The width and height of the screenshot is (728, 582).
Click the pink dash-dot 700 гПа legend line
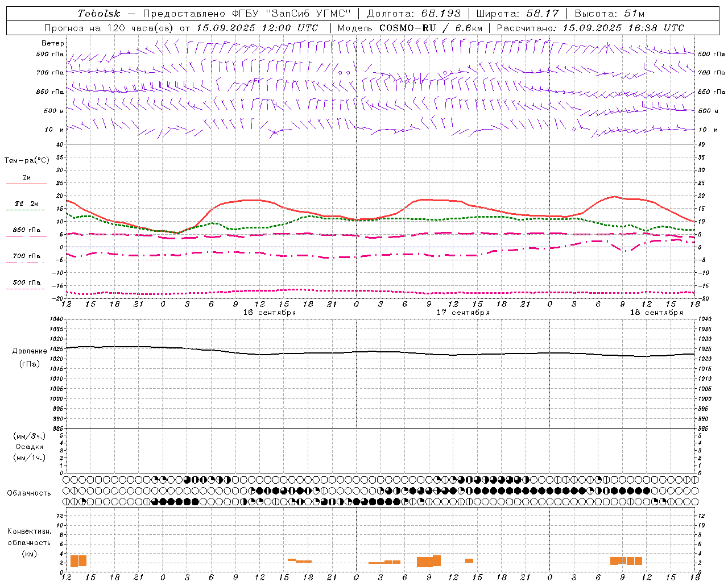click(x=26, y=263)
